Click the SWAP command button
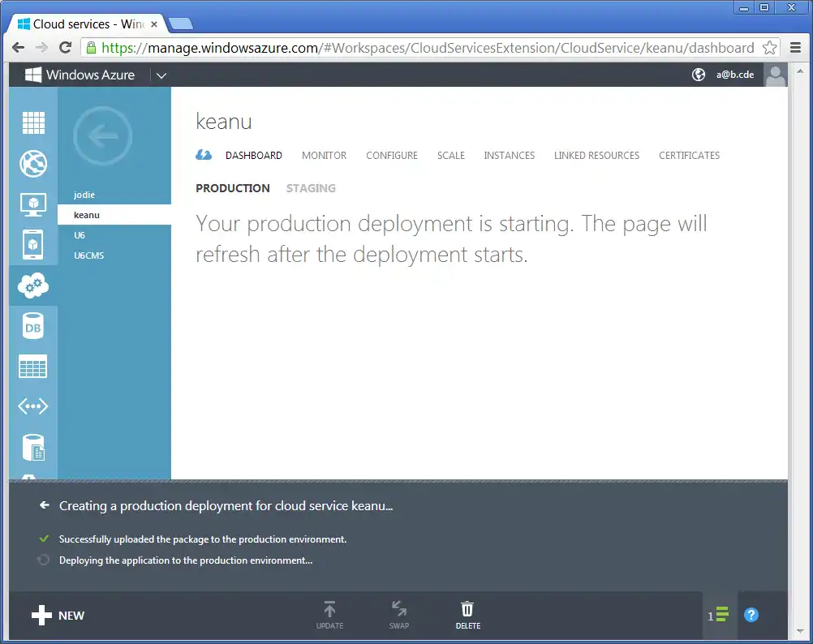This screenshot has width=813, height=644. pos(398,615)
